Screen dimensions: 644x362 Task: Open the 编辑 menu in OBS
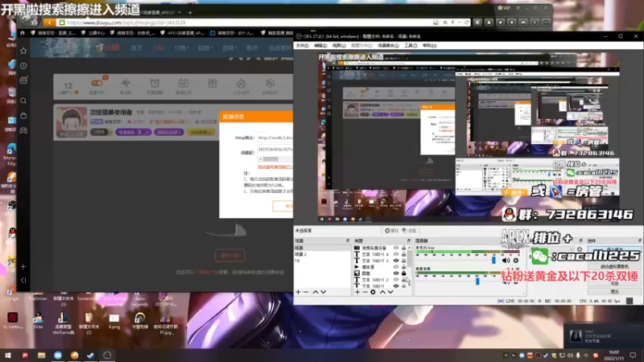[320, 46]
